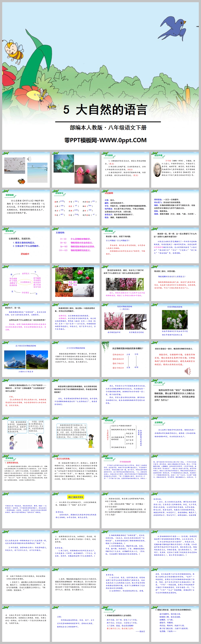Viewport: 201px width, 644px height.
Task: Open the 科普说明文通常是深奥难懂的 slide
Action: click(76, 397)
